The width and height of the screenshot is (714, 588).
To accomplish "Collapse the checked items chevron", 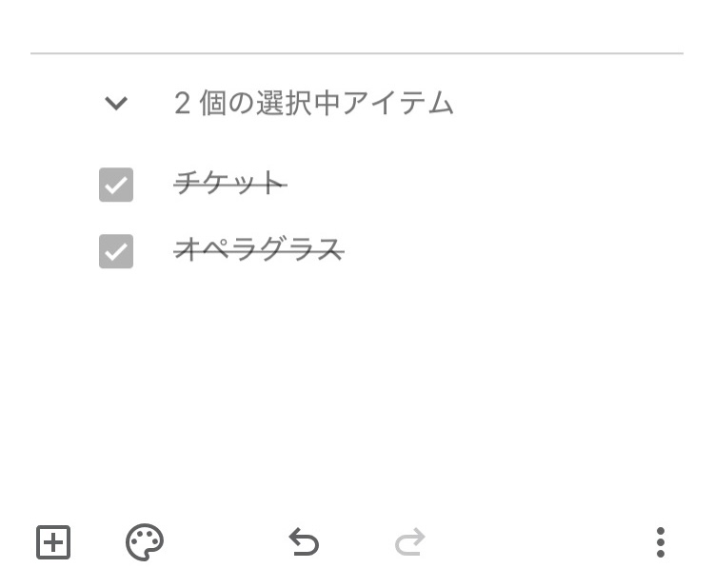I will click(116, 103).
